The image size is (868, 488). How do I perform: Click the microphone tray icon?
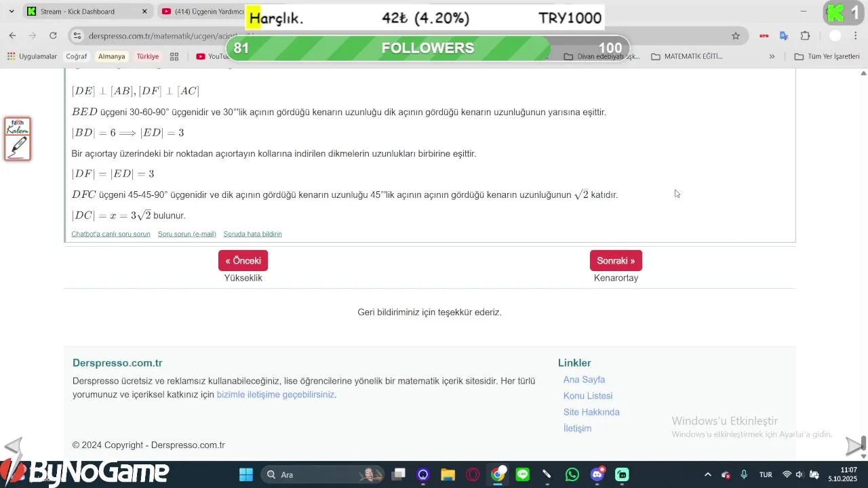tap(744, 474)
